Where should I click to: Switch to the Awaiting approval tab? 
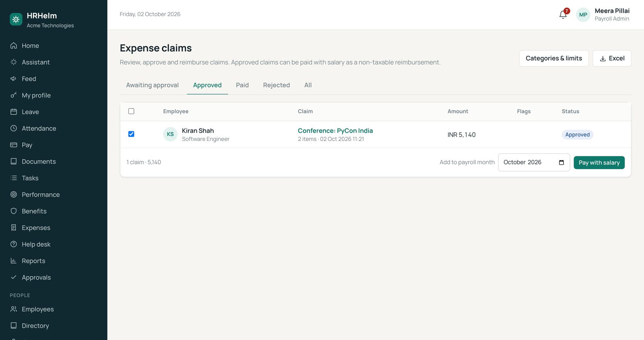tap(152, 85)
